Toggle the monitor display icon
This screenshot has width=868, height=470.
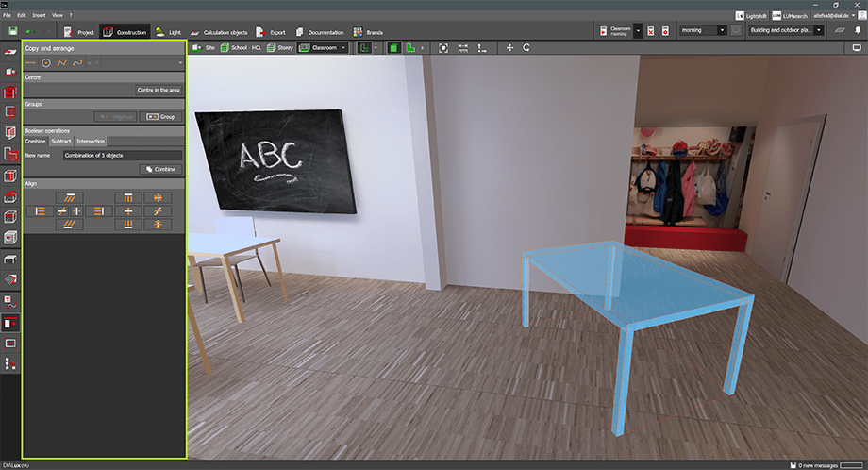point(857,47)
